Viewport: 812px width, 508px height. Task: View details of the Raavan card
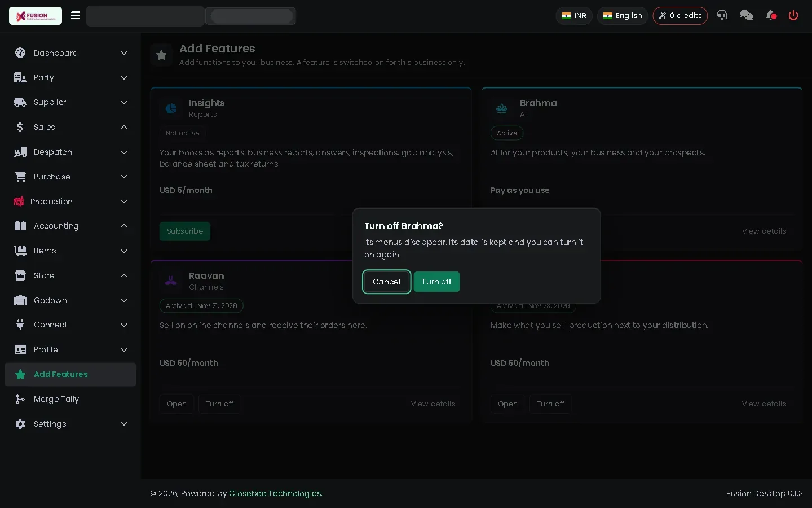point(433,404)
